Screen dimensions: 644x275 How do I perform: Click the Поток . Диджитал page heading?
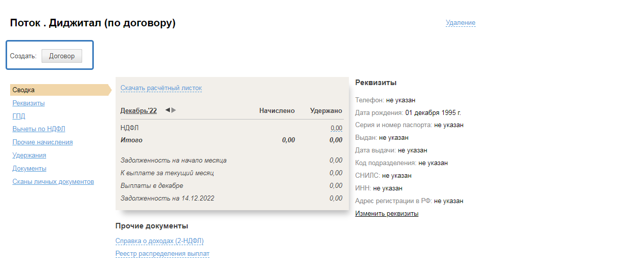click(x=93, y=23)
